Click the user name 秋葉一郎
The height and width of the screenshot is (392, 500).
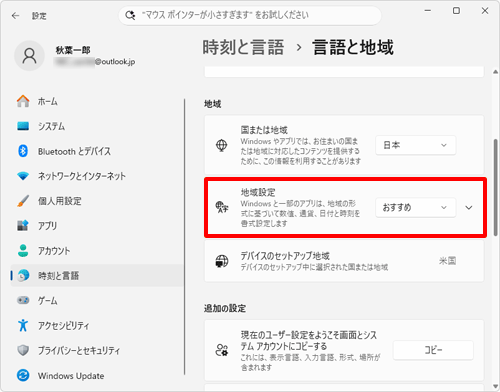coord(73,50)
